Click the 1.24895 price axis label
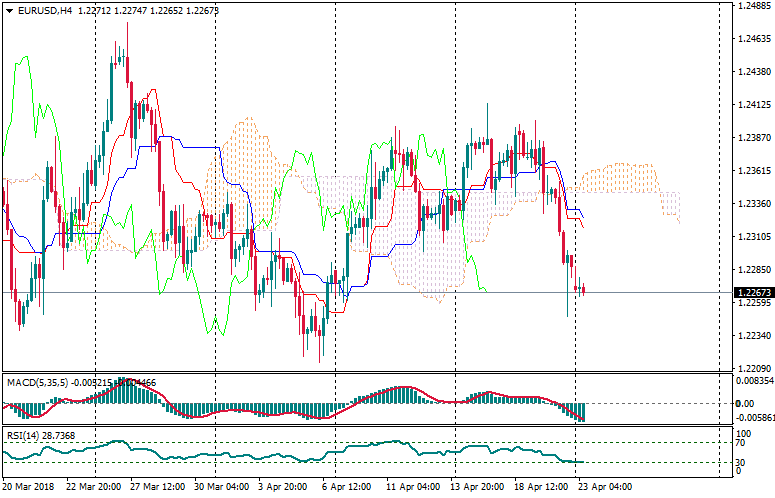 753,6
